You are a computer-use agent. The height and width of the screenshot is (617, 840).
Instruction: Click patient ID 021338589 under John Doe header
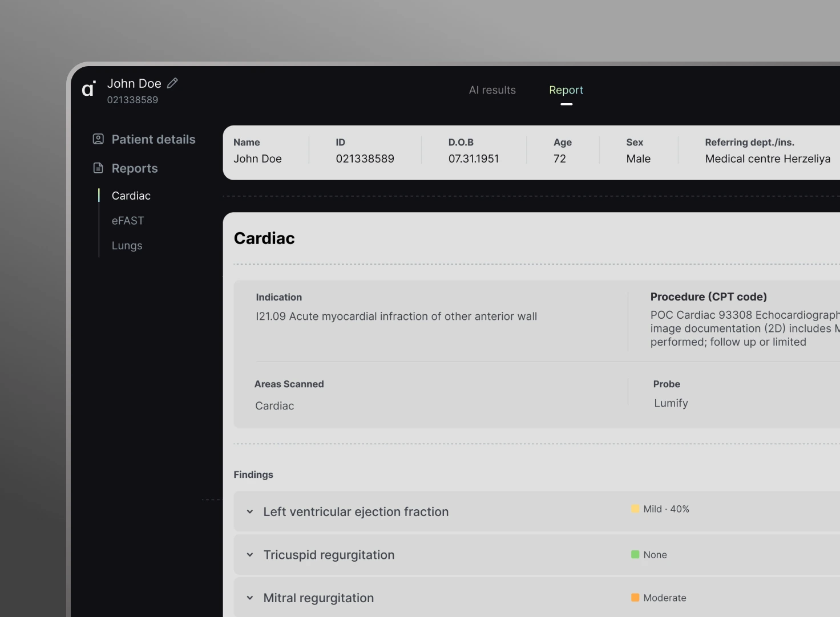pos(132,100)
